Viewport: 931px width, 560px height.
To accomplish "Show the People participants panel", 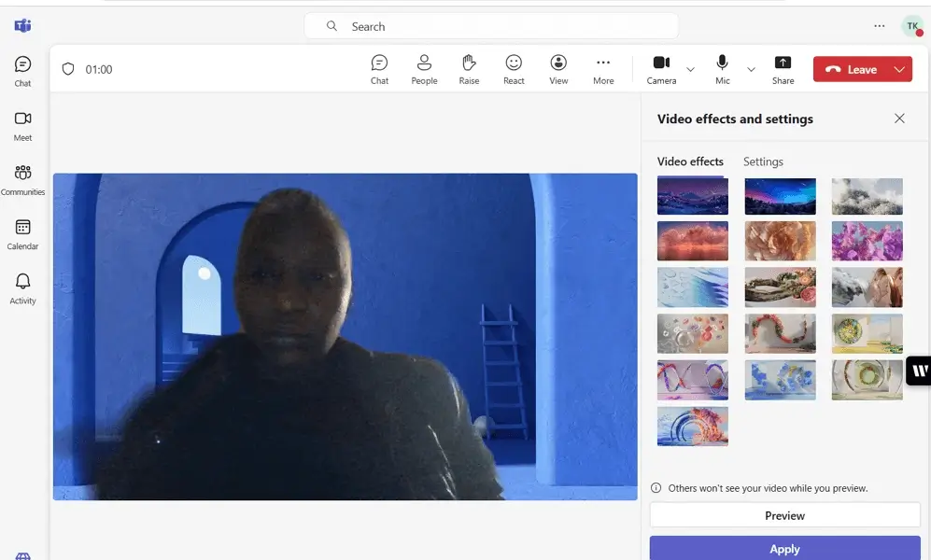I will (x=424, y=69).
